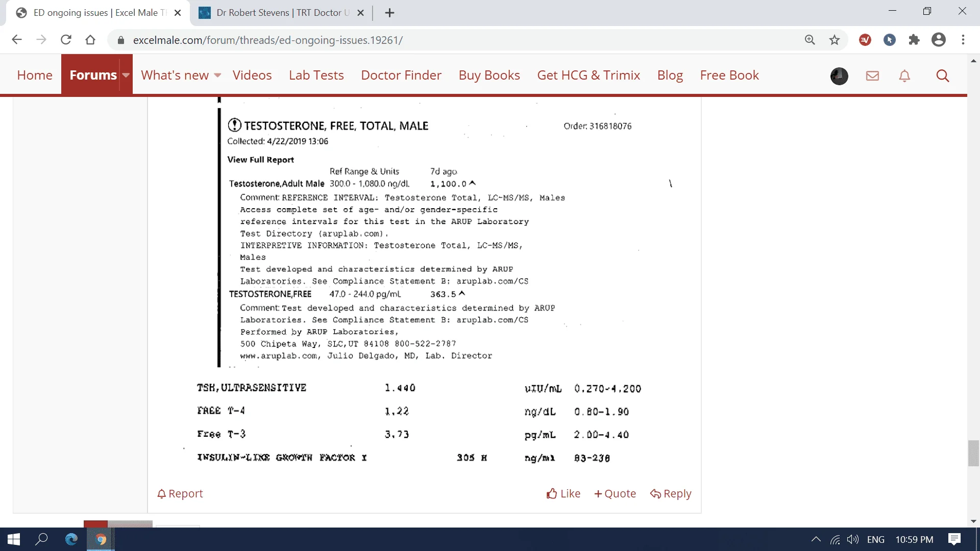
Task: Like this forum post
Action: pos(563,493)
